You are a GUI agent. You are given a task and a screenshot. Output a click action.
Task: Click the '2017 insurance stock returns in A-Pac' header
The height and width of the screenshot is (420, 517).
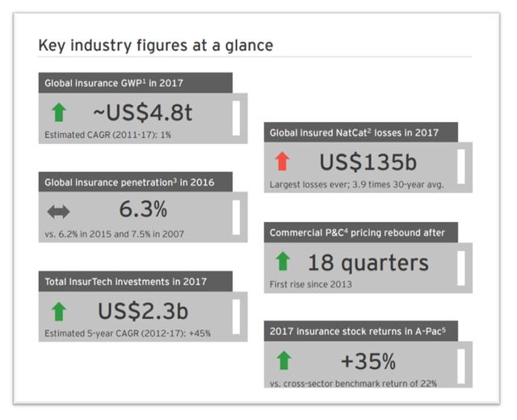pyautogui.click(x=361, y=331)
